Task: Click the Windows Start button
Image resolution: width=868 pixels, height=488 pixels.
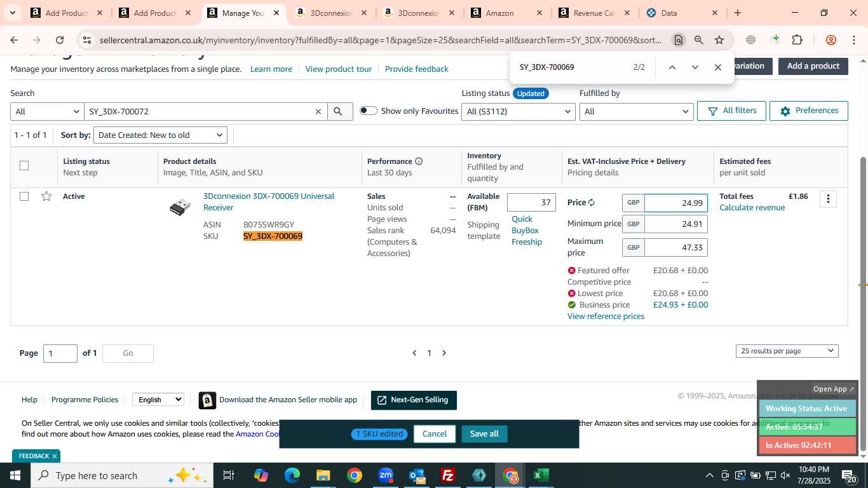Action: [x=15, y=475]
